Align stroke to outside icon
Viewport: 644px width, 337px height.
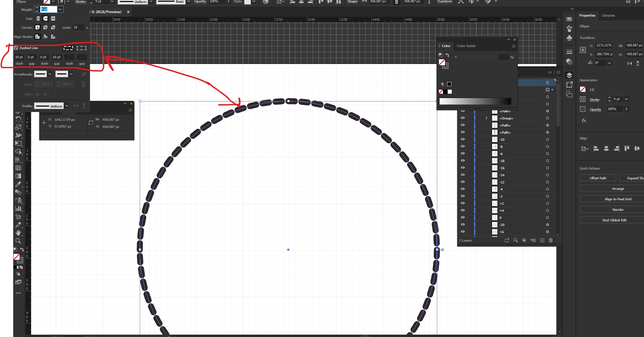53,37
